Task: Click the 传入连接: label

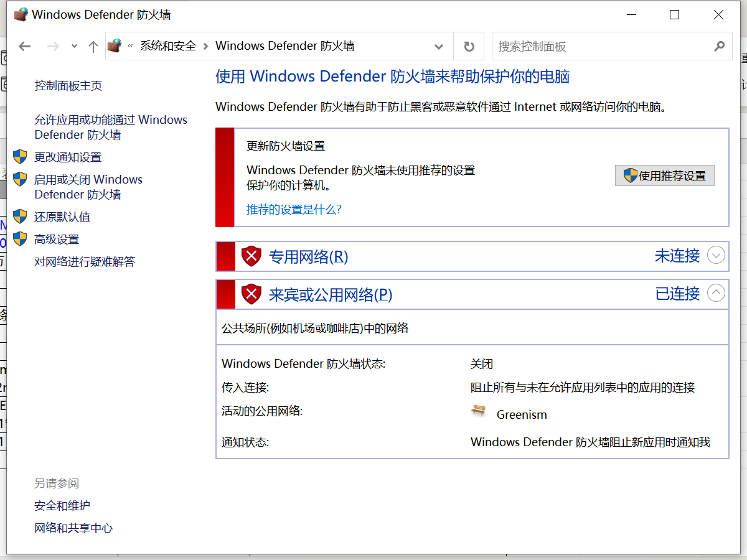Action: [245, 388]
